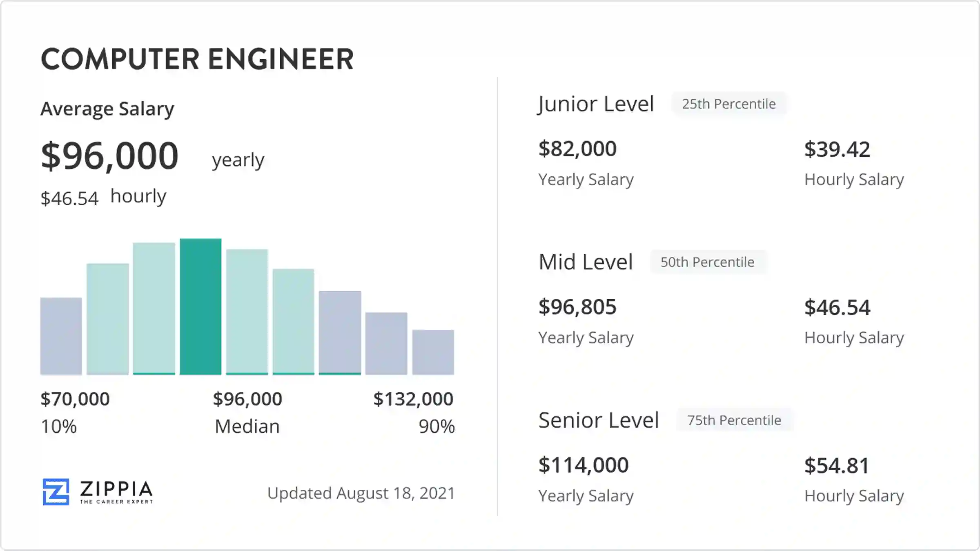Click the 75th Percentile badge
This screenshot has width=980, height=551.
click(x=734, y=419)
